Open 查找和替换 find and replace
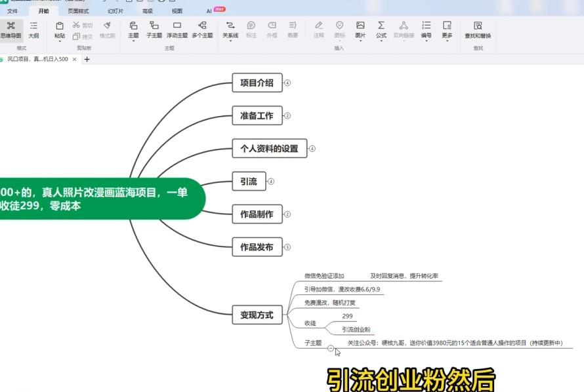The width and height of the screenshot is (584, 392). [x=477, y=29]
